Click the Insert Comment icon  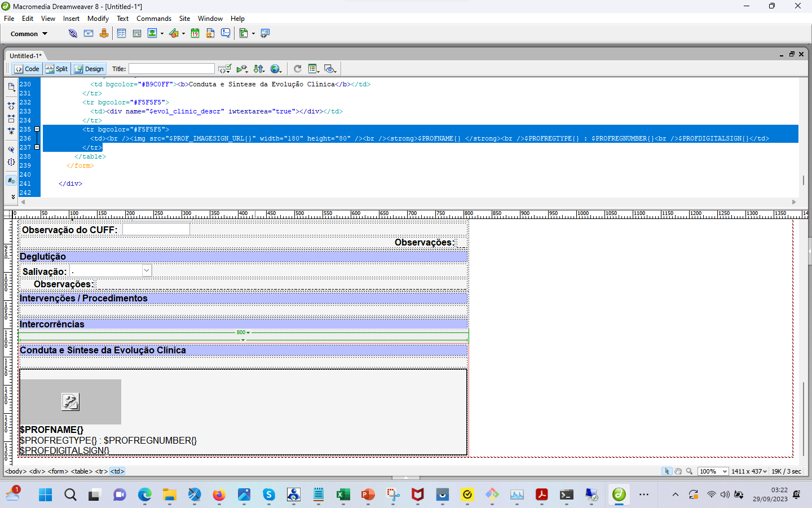[226, 33]
